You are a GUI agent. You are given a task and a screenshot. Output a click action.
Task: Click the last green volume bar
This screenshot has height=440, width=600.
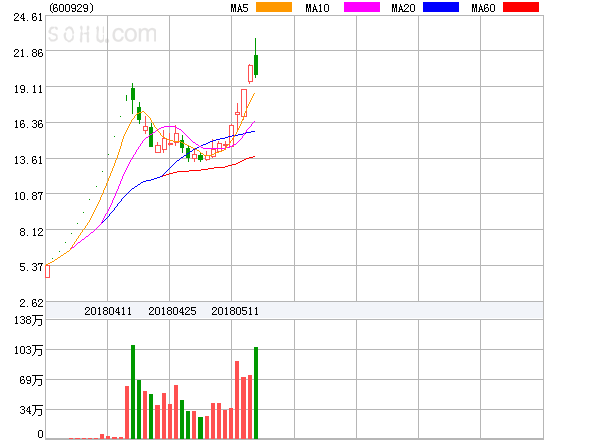[256, 393]
